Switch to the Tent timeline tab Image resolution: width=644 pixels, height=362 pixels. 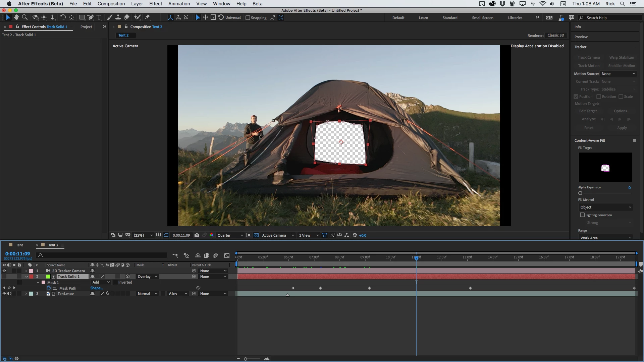[x=19, y=245]
